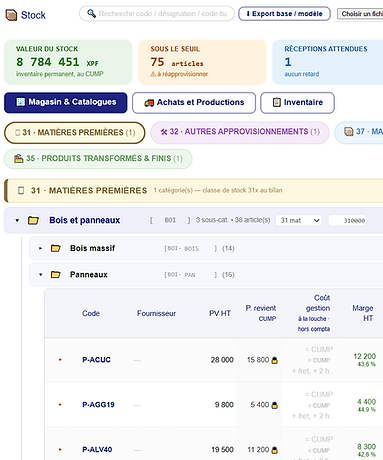Expand the P-AGG19 article row
The width and height of the screenshot is (383, 460).
click(60, 405)
